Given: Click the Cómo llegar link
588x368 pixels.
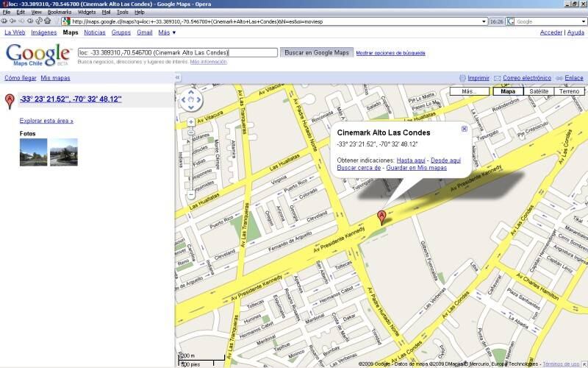Looking at the screenshot, I should (20, 77).
